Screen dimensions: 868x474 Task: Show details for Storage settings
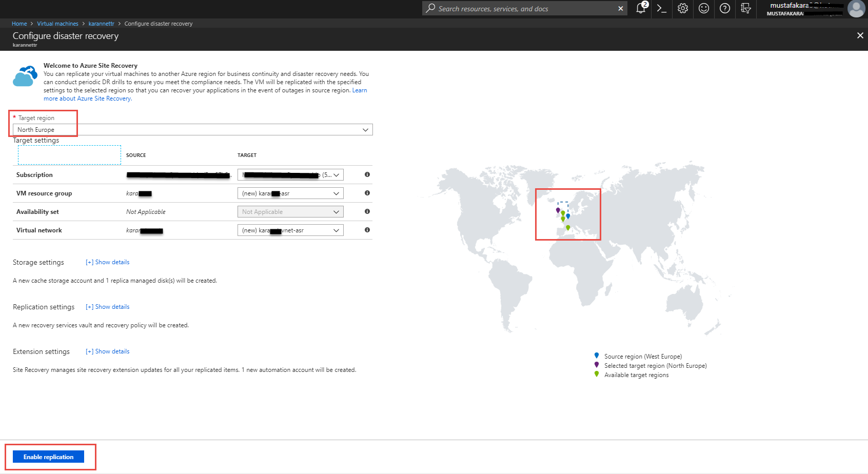pos(108,262)
